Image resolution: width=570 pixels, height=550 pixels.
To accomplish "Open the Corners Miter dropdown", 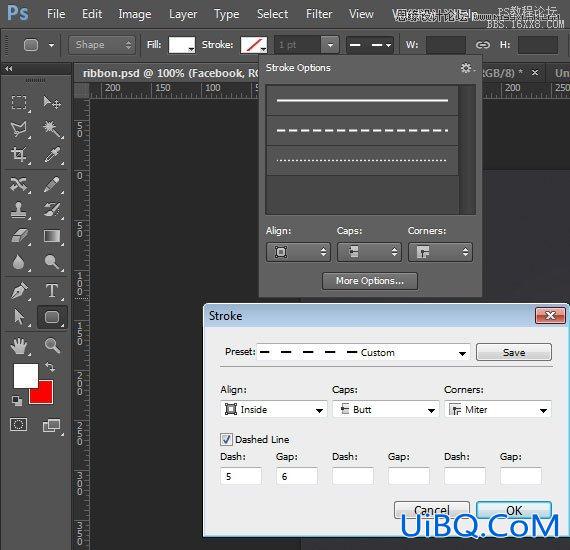I will [x=498, y=410].
